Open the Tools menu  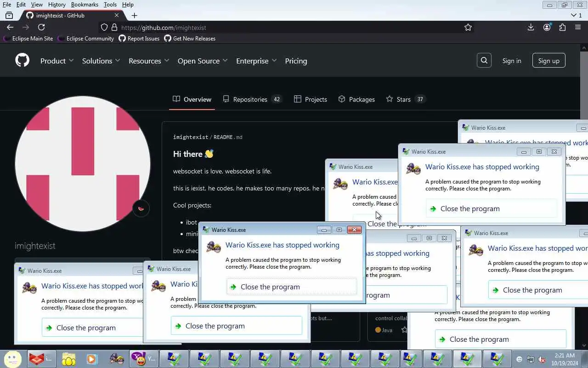click(x=110, y=5)
